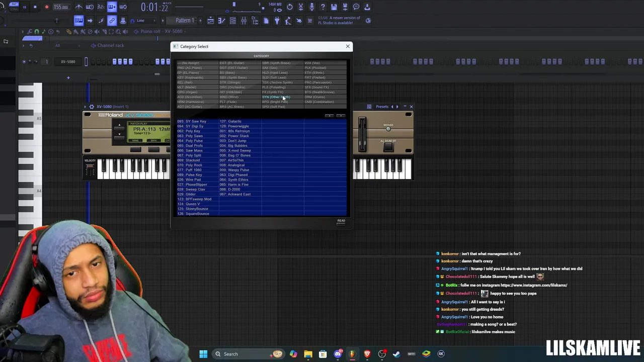The image size is (644, 362).
Task: Click the download content arrow icon
Action: (367, 7)
